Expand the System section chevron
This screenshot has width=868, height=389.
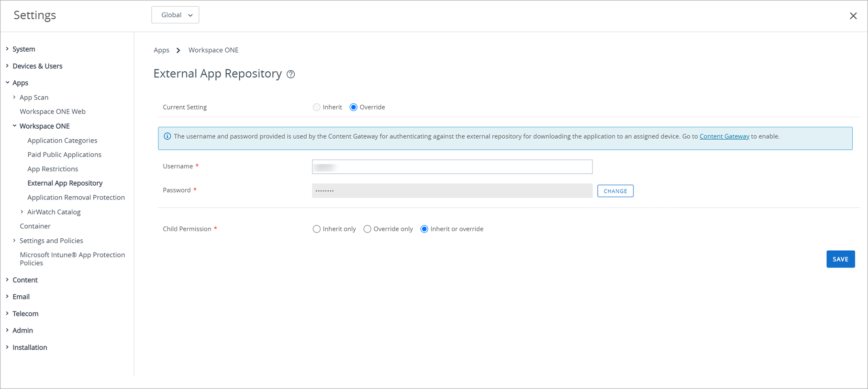7,49
